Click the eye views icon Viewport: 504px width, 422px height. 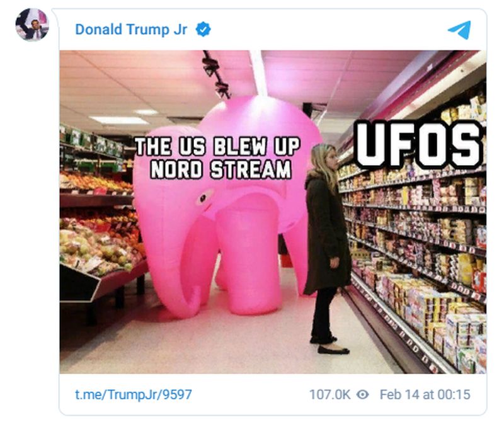tap(363, 394)
